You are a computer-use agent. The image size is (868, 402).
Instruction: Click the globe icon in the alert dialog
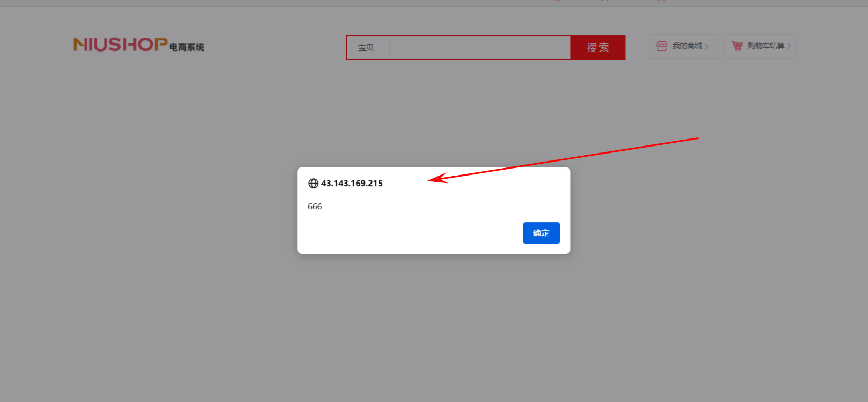(313, 184)
